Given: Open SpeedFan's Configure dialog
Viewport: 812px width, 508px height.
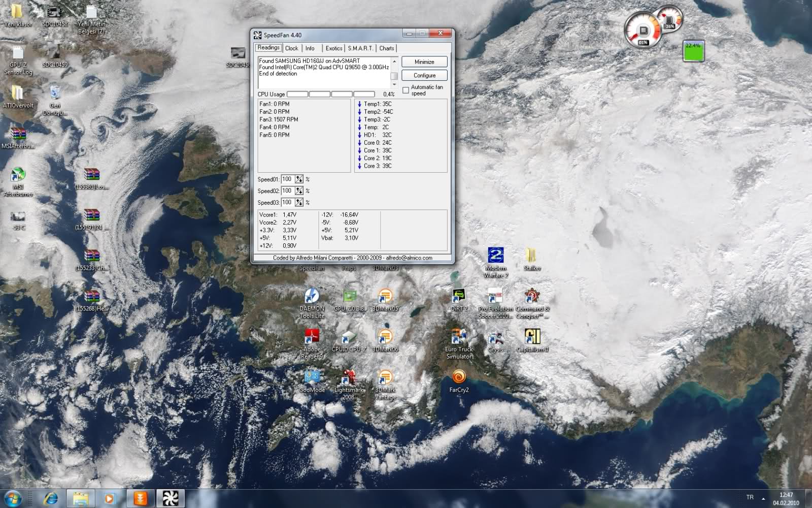Looking at the screenshot, I should [x=424, y=75].
